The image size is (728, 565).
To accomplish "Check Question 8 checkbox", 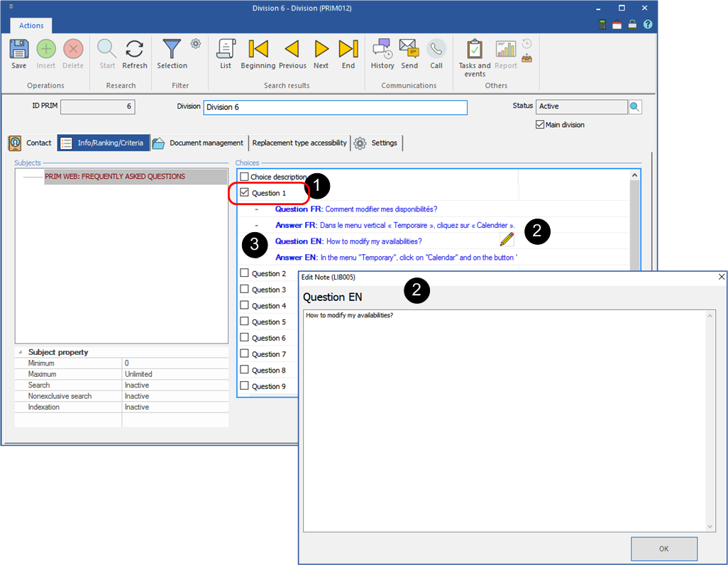I will pyautogui.click(x=244, y=370).
